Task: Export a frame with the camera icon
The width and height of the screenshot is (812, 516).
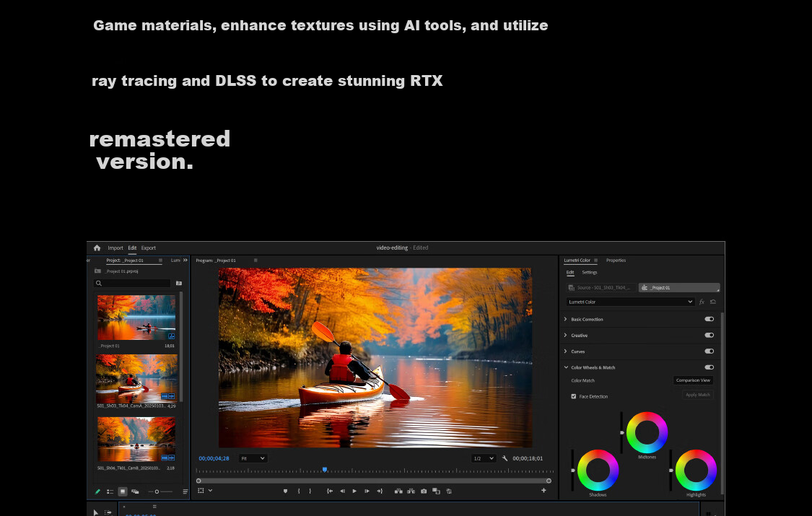Action: pyautogui.click(x=424, y=491)
